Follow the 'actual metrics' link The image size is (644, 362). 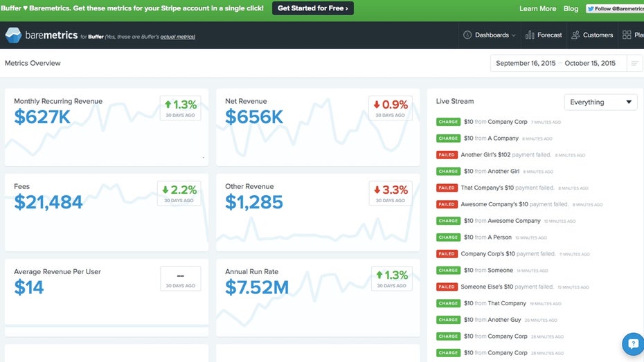[x=177, y=37]
